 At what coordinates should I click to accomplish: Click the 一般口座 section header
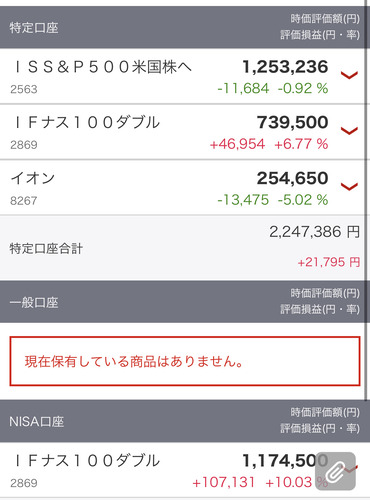pyautogui.click(x=183, y=302)
